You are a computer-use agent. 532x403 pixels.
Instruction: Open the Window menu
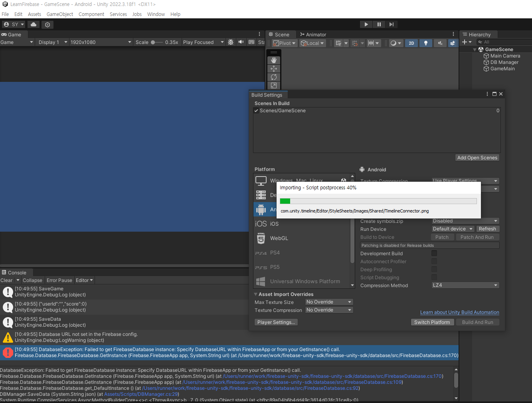(156, 14)
